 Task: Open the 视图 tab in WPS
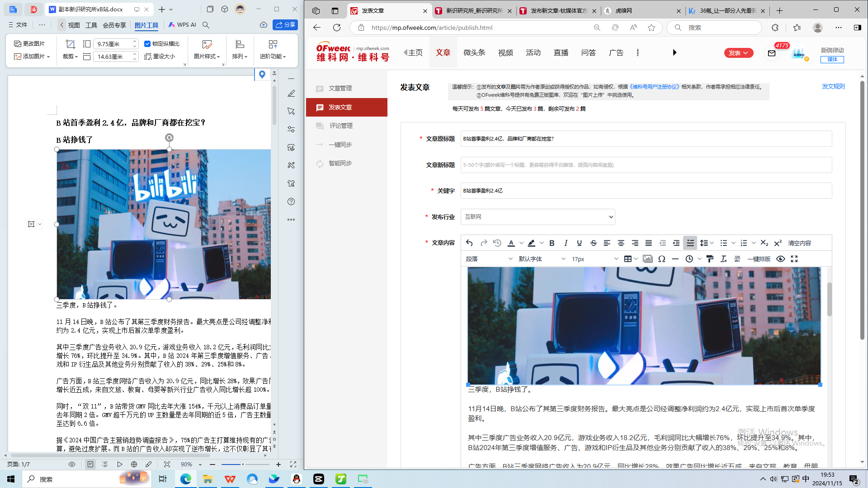tap(74, 25)
